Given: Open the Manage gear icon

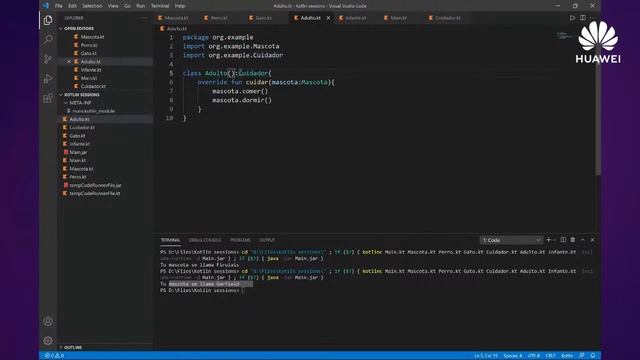Looking at the screenshot, I should pos(48,340).
